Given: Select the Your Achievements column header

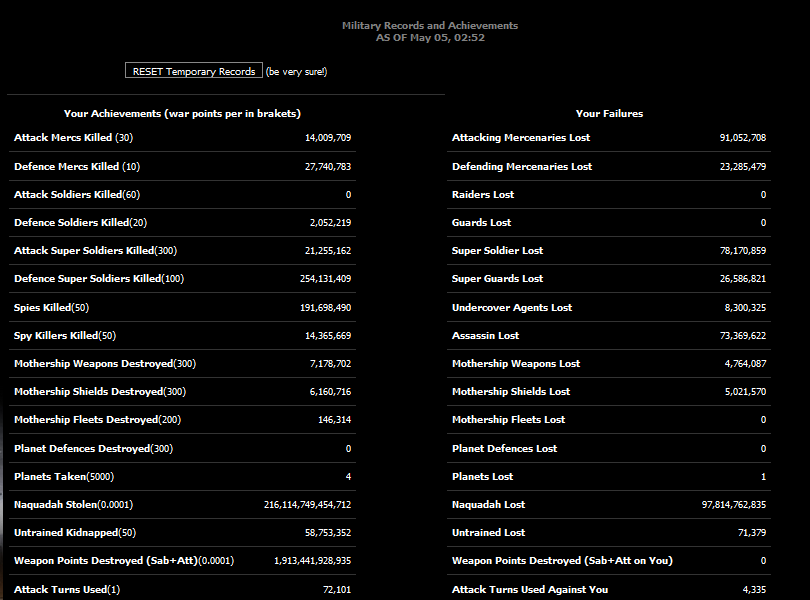Looking at the screenshot, I should (x=182, y=114).
